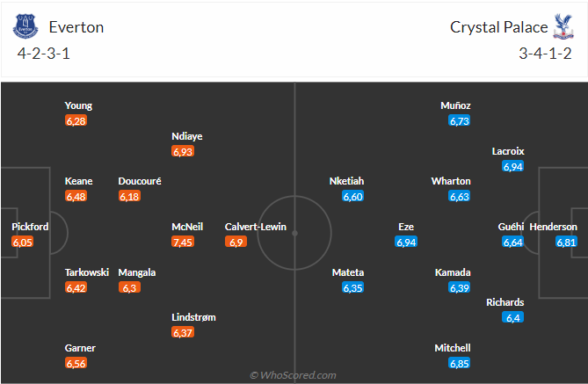Select Garner's 6,56 rating badge
The height and width of the screenshot is (384, 588).
pos(76,363)
